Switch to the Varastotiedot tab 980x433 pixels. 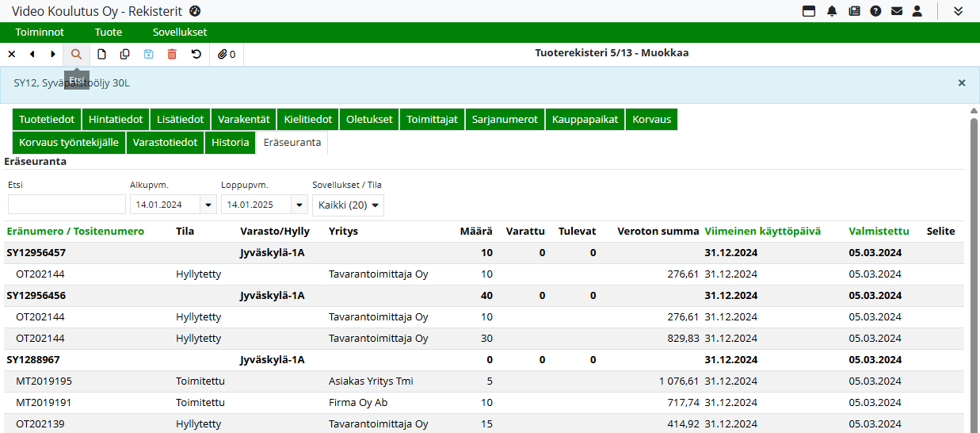pyautogui.click(x=165, y=143)
